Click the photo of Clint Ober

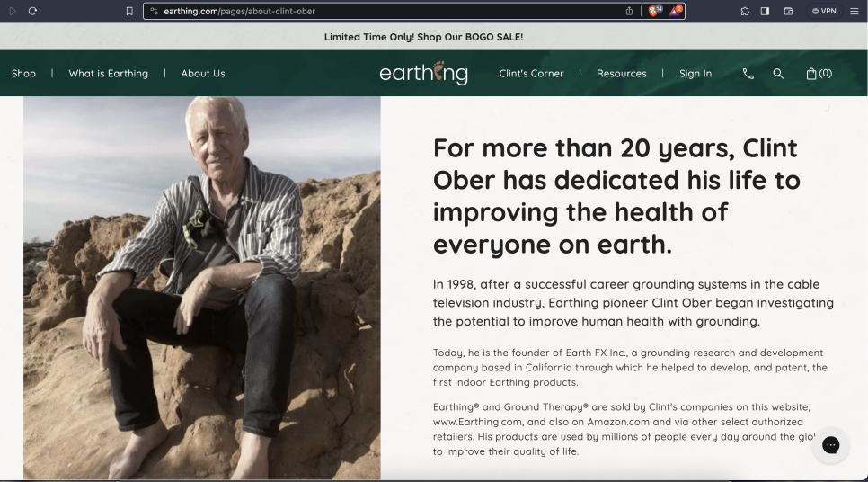pos(202,288)
